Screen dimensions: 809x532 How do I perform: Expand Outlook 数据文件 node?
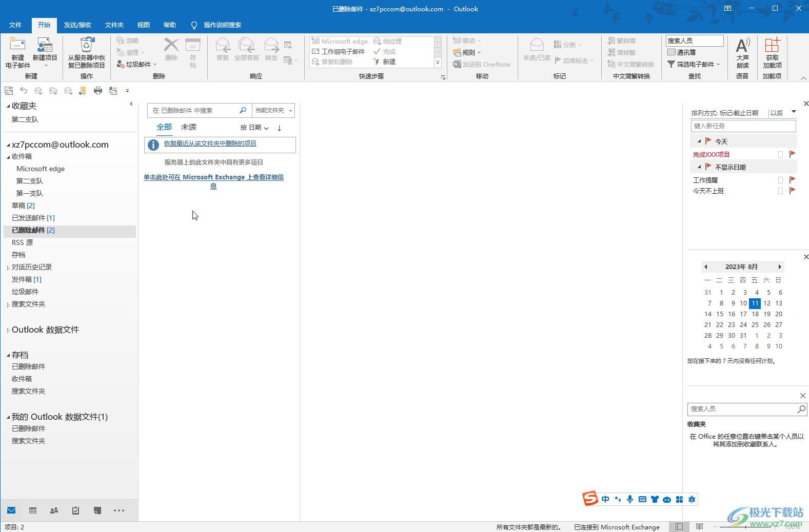[x=8, y=331]
